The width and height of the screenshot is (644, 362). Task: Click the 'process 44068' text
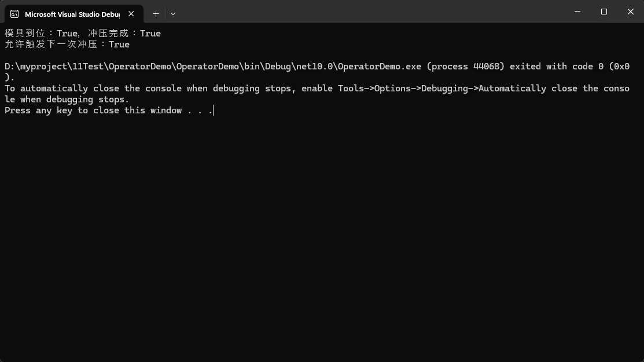click(x=465, y=67)
